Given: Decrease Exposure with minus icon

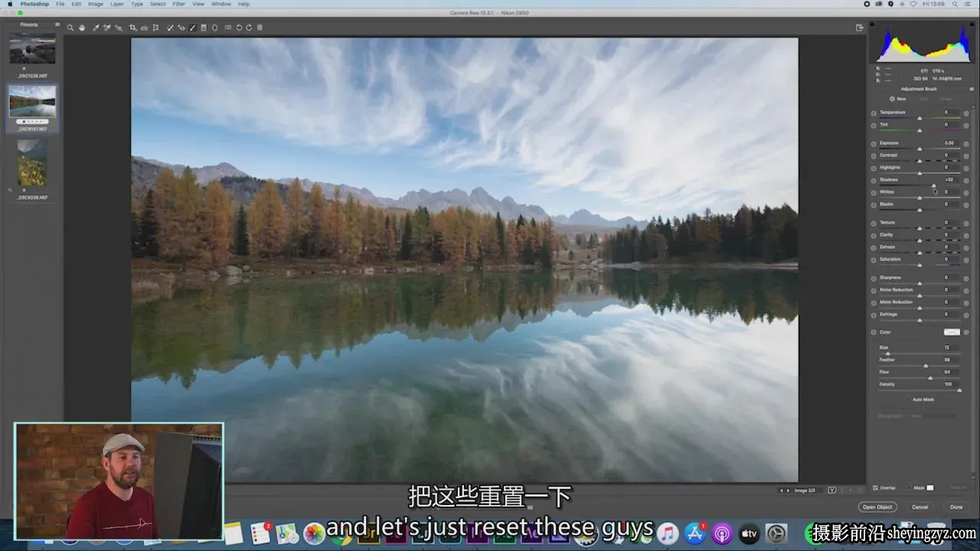Looking at the screenshot, I should (874, 144).
